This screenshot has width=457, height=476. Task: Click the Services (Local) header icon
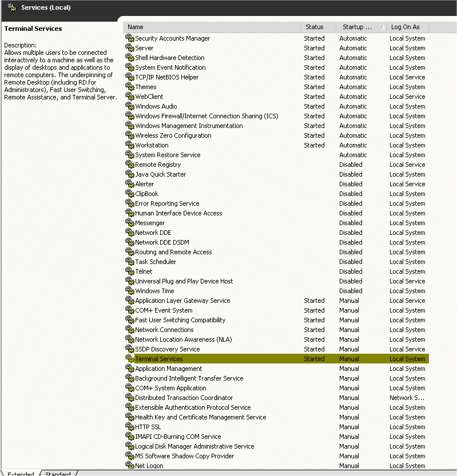(12, 7)
